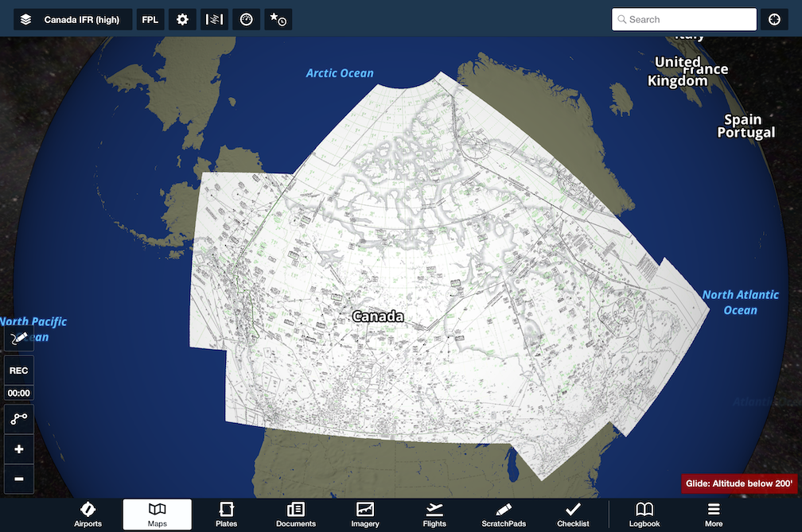Click the map layers stack icon
The width and height of the screenshot is (802, 532).
point(25,19)
